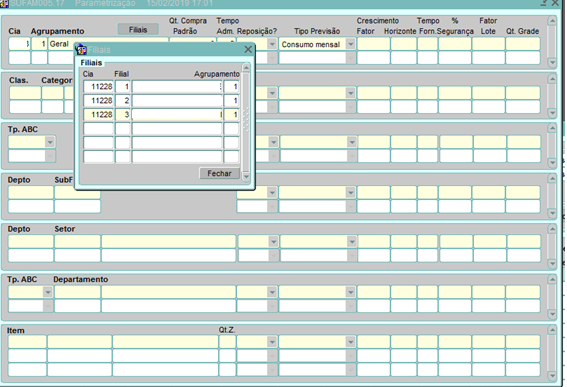Click Qt.Z. field in first Item row

point(227,341)
